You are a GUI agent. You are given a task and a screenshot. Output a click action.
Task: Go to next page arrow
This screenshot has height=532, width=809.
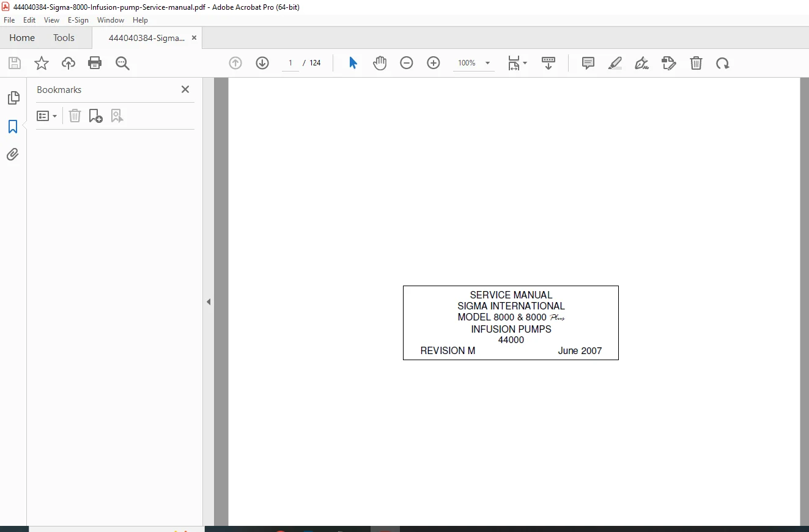tap(262, 63)
